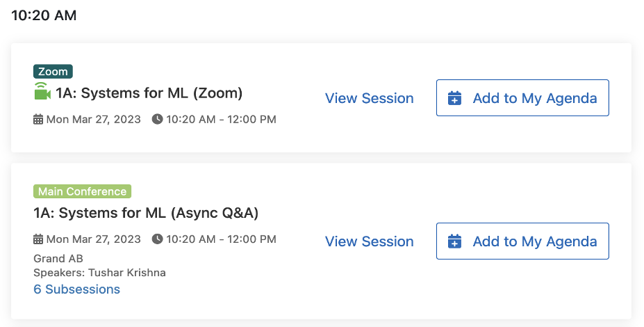This screenshot has width=644, height=327.
Task: Click the Speakers: Tushar Krishna text
Action: [x=99, y=273]
